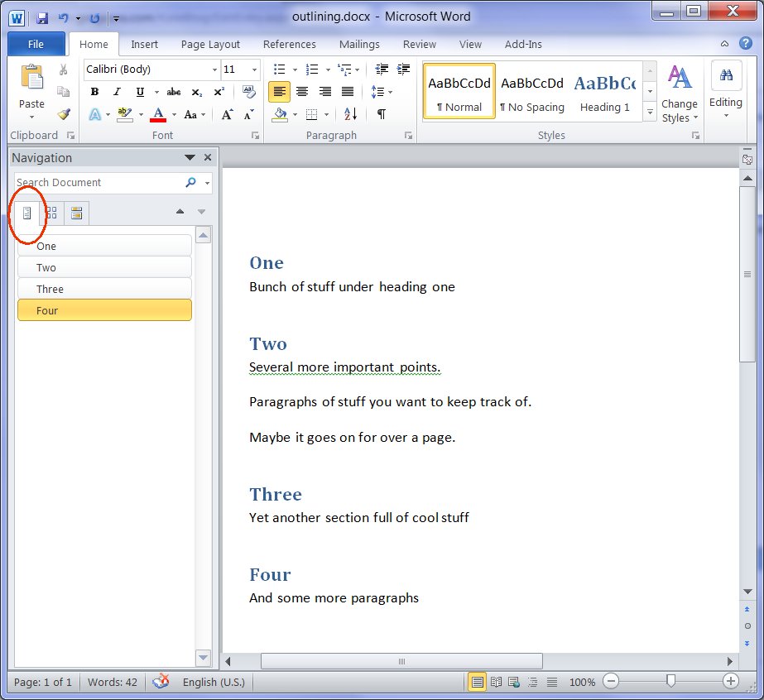Apply subscript formatting
This screenshot has height=700, width=764.
point(197,92)
